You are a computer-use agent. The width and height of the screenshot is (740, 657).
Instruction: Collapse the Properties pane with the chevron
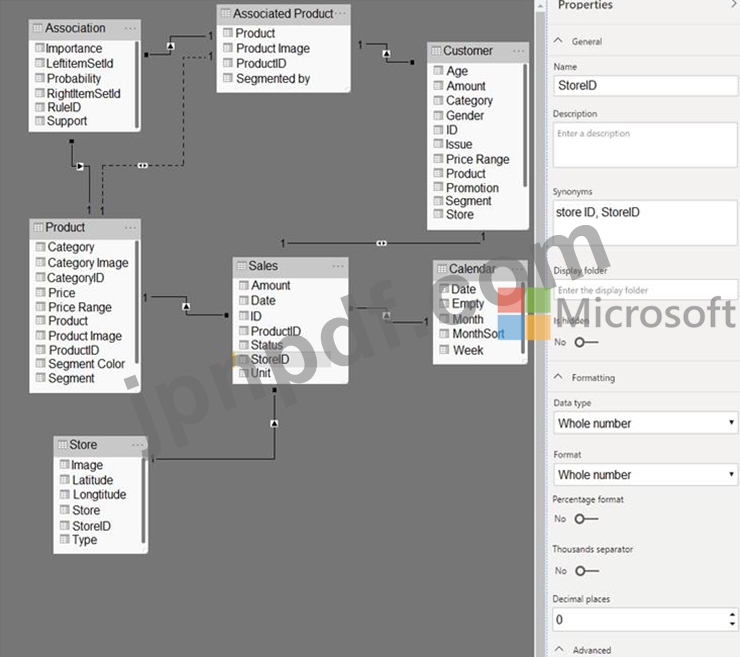734,5
